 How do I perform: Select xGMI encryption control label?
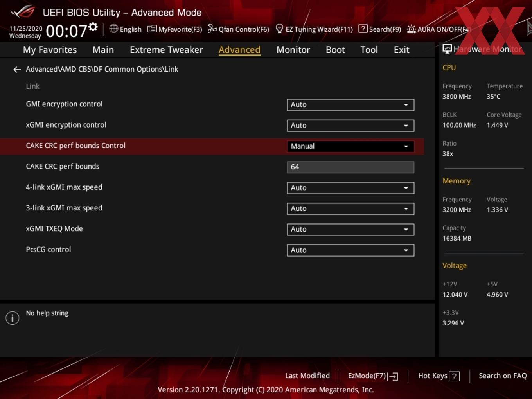pyautogui.click(x=66, y=125)
